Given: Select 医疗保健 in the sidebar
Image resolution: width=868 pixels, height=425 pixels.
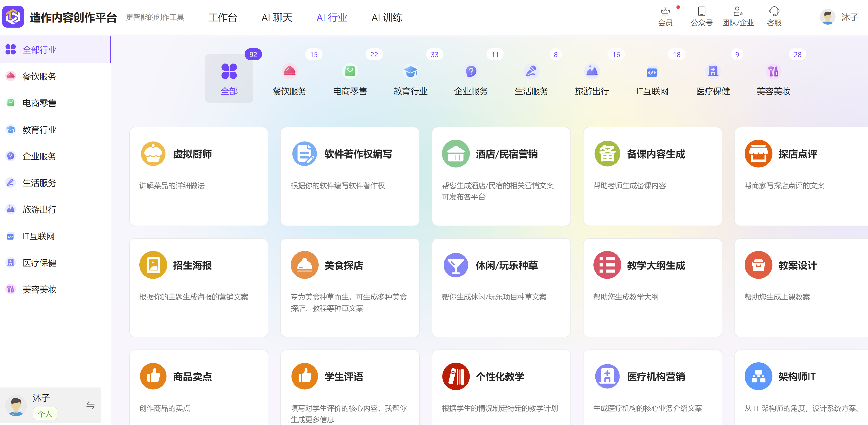Looking at the screenshot, I should [55, 263].
